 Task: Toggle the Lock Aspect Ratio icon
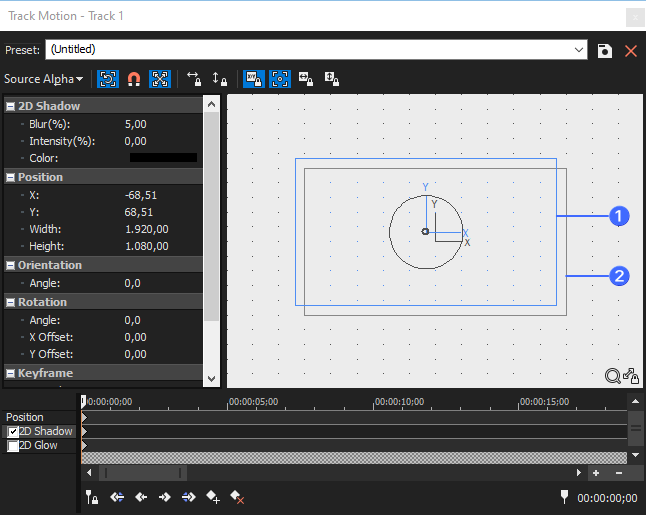coord(254,78)
